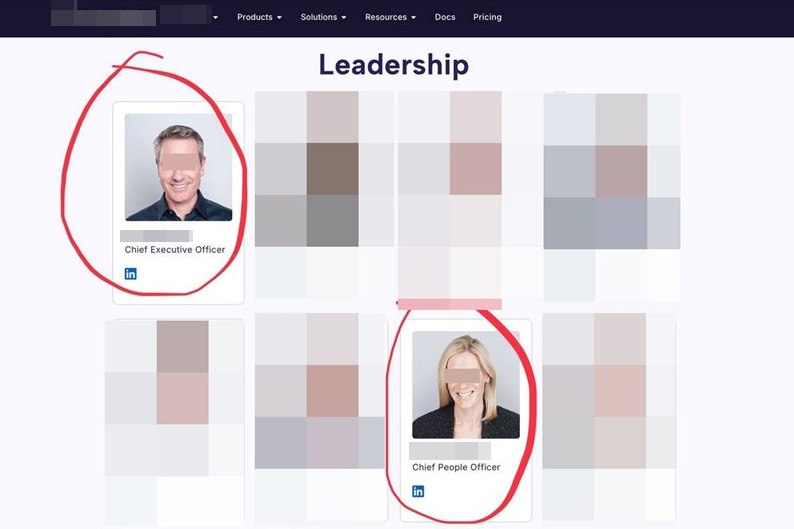794x529 pixels.
Task: Select the Chief Executive Officer title text
Action: click(175, 250)
